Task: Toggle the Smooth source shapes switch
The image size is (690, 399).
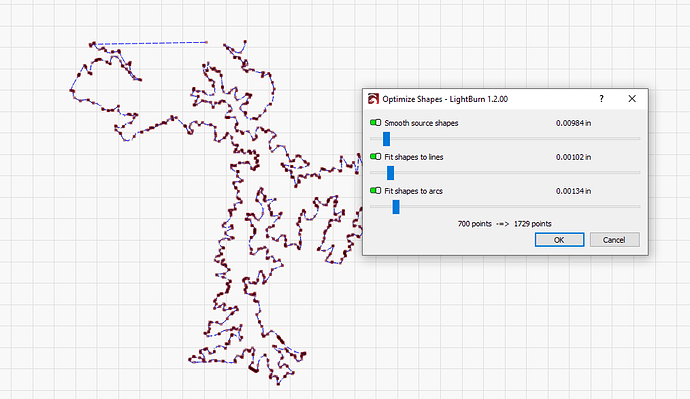Action: click(x=375, y=123)
